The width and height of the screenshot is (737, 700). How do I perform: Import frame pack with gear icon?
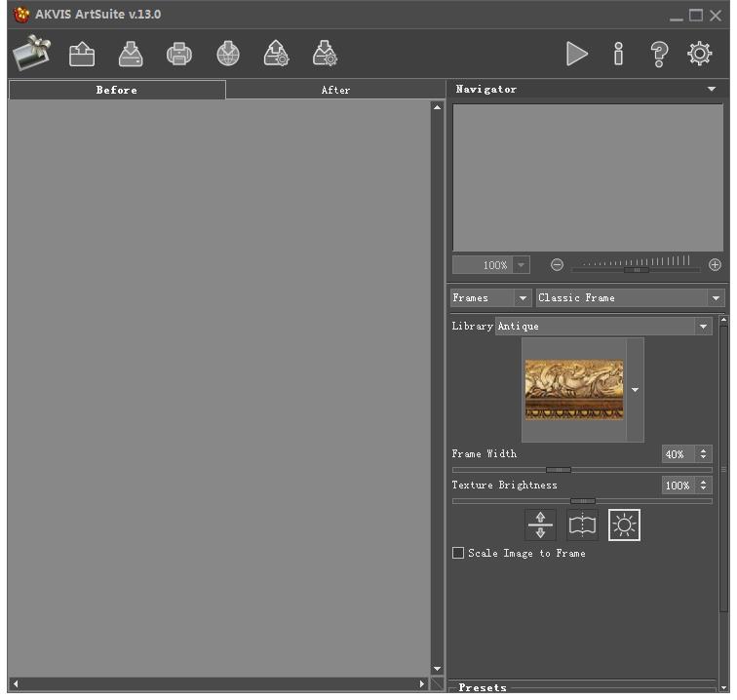pos(277,53)
